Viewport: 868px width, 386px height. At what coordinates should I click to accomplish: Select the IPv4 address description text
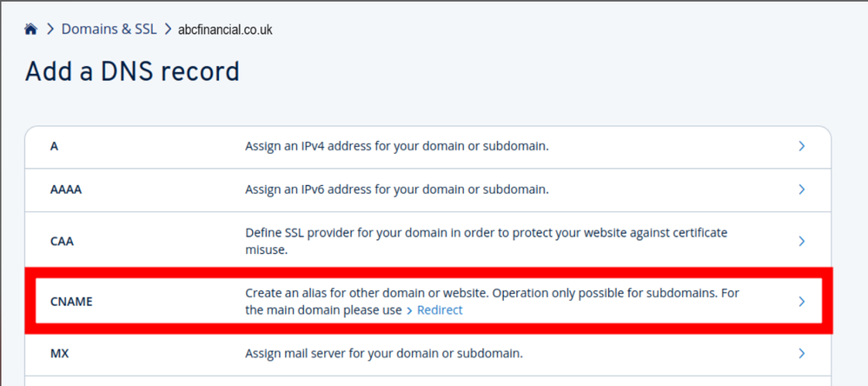point(397,147)
